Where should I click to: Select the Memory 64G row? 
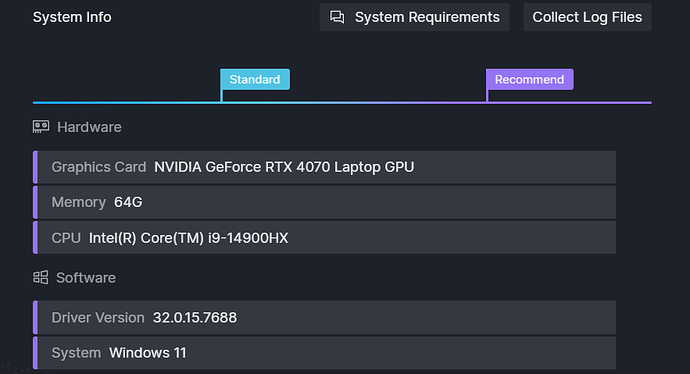(324, 202)
